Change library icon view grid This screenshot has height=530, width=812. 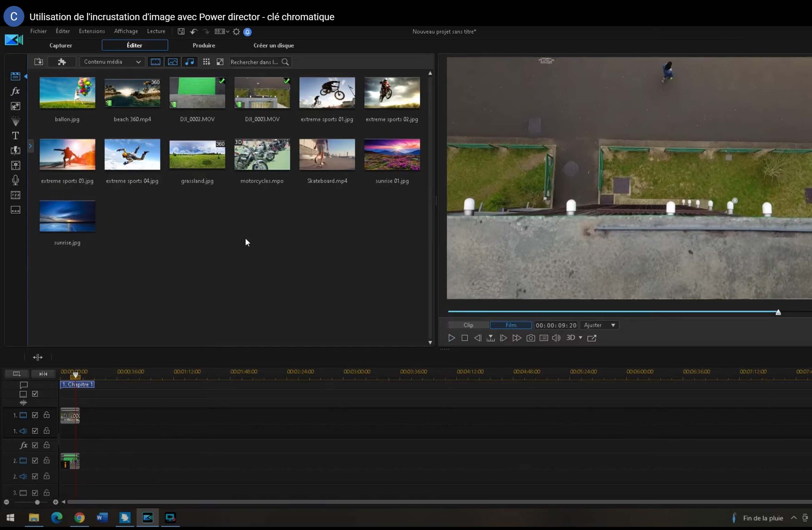tap(206, 62)
